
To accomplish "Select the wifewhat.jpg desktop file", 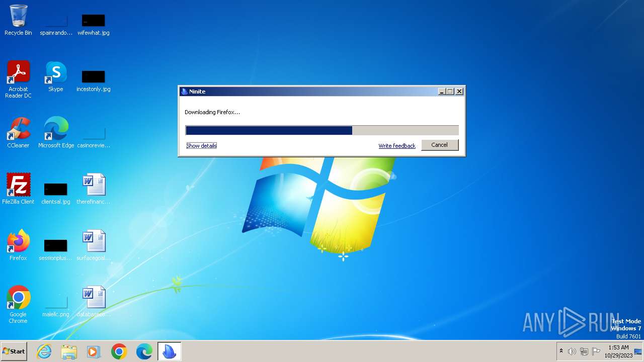I will (x=94, y=24).
